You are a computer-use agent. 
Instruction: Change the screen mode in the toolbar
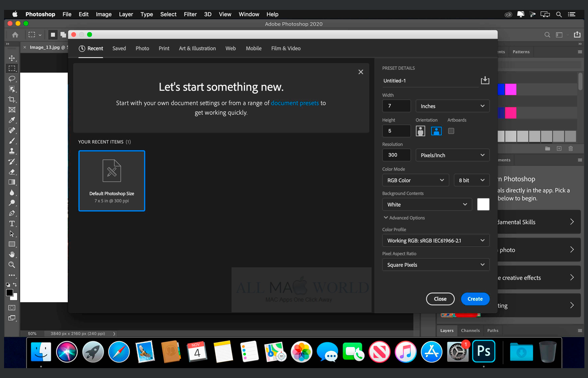[12, 318]
